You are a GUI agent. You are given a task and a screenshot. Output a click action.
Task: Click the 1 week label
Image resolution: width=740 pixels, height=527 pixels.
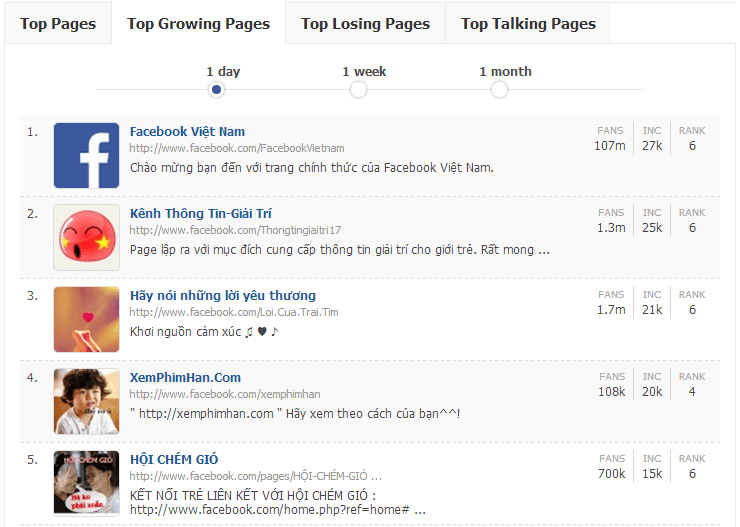[x=364, y=72]
